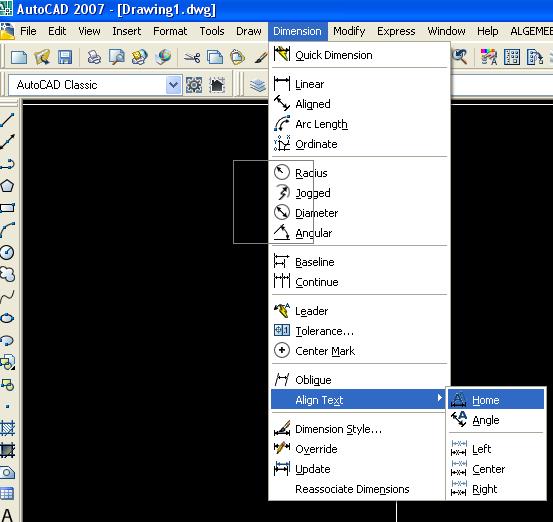The image size is (553, 522).
Task: Select the Multiline Text tool
Action: tap(7, 515)
